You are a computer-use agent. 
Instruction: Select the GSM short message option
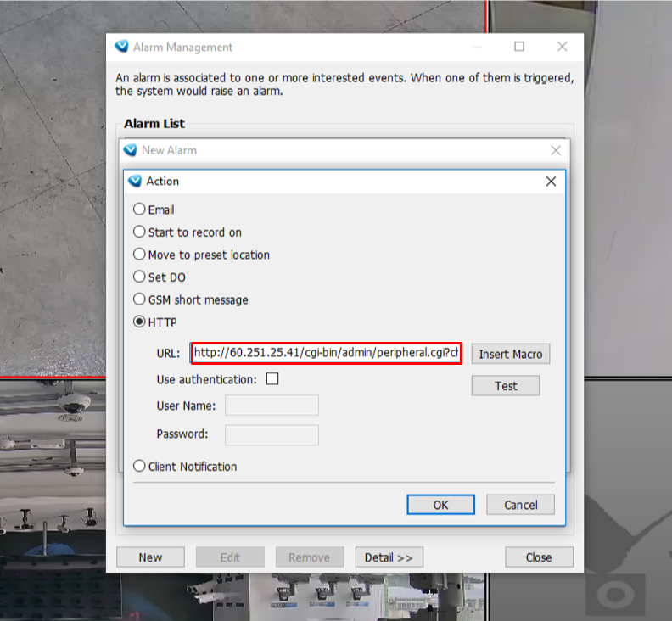click(x=140, y=299)
